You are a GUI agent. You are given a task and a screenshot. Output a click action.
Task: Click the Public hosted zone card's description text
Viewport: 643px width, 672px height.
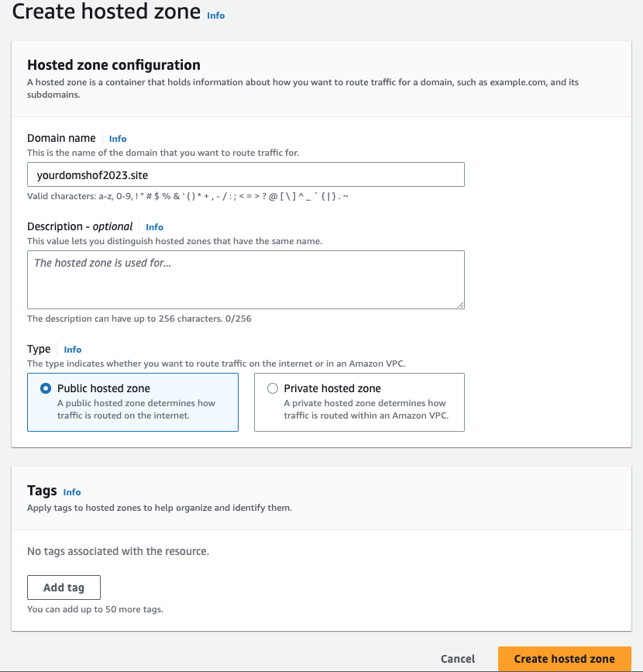pos(136,409)
